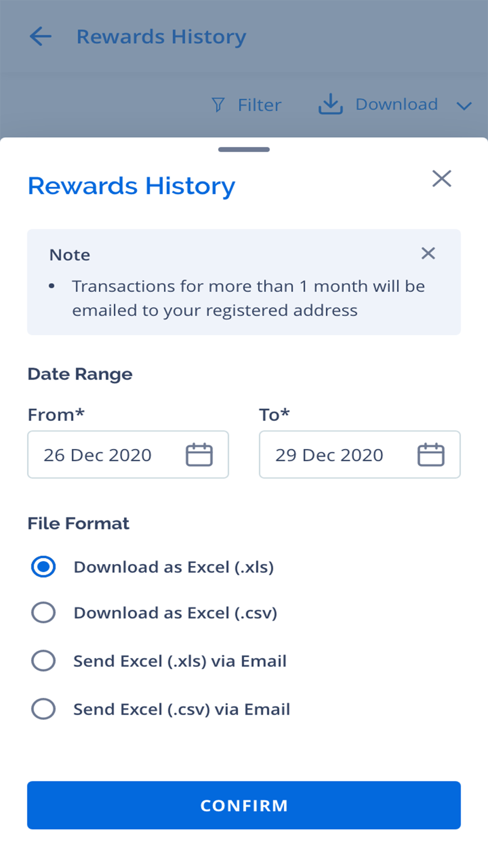Close the Rewards History sheet
The image size is (488, 868).
click(442, 179)
